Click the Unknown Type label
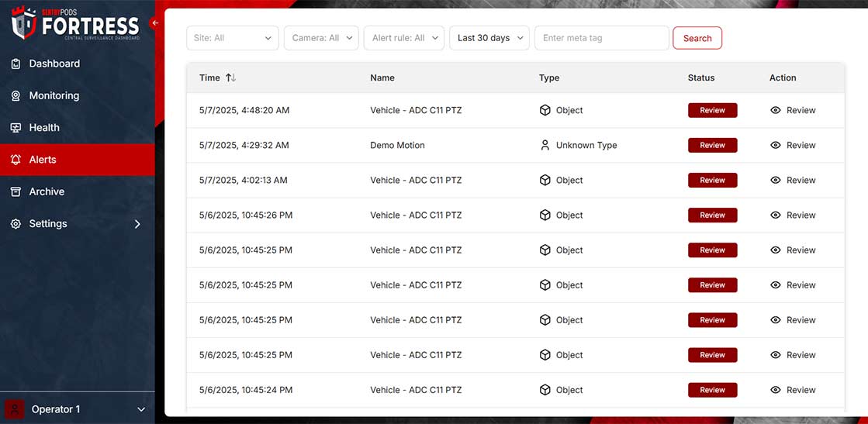Viewport: 868px width, 424px height. 586,145
